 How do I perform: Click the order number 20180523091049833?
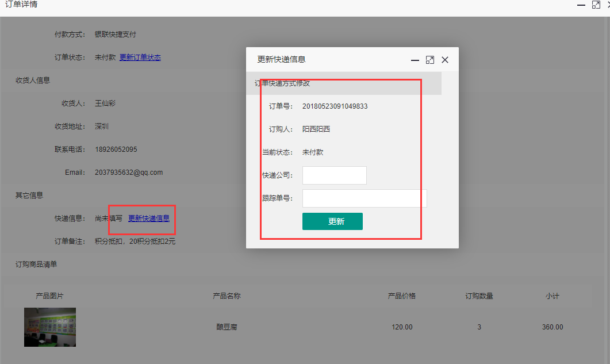pos(335,106)
